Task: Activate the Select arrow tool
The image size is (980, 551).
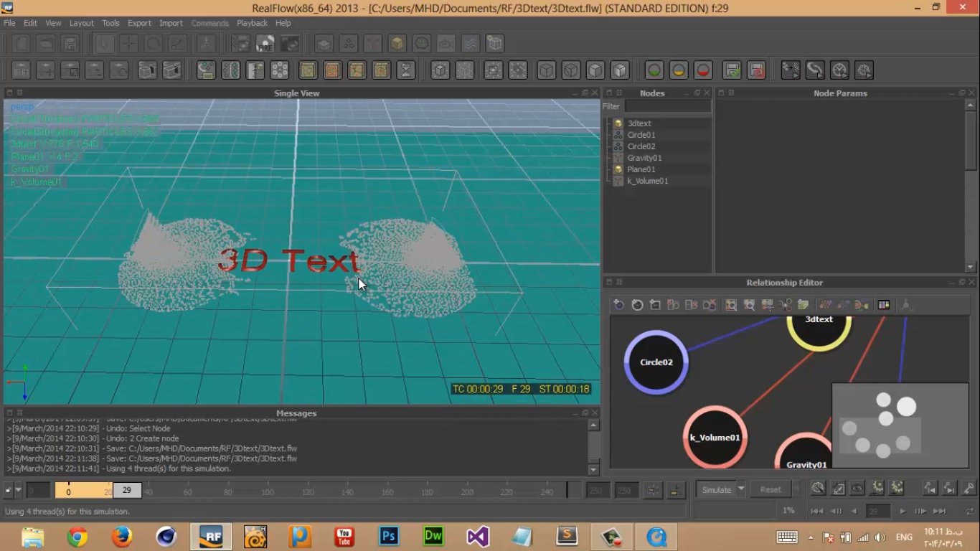Action: point(104,44)
